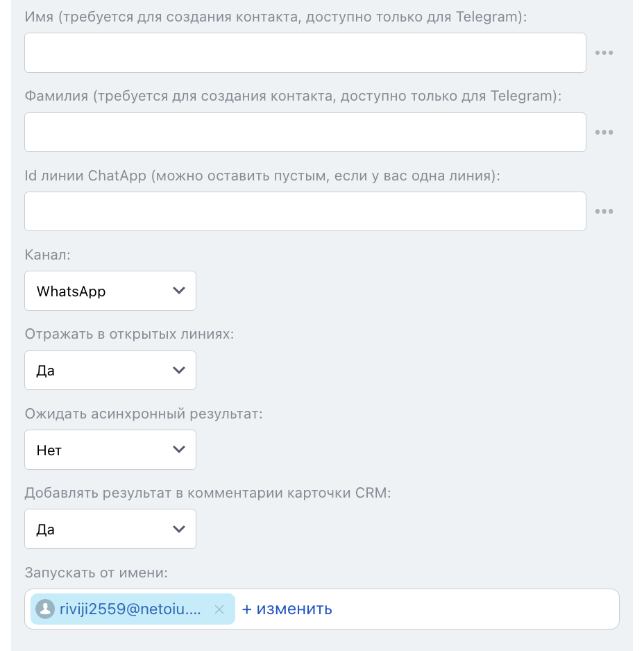The image size is (644, 651).
Task: Click the chevron of Отражать в открытых линиях
Action: click(179, 371)
